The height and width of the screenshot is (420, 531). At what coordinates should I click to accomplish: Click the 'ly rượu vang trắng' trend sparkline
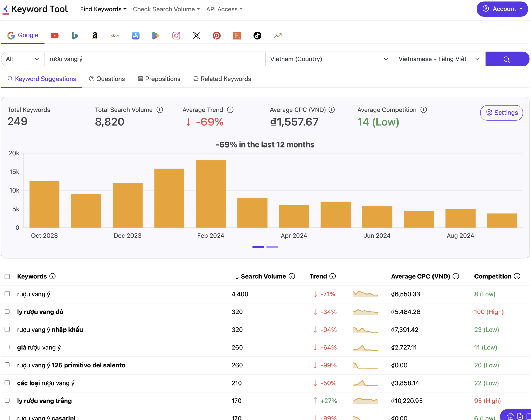(x=366, y=401)
